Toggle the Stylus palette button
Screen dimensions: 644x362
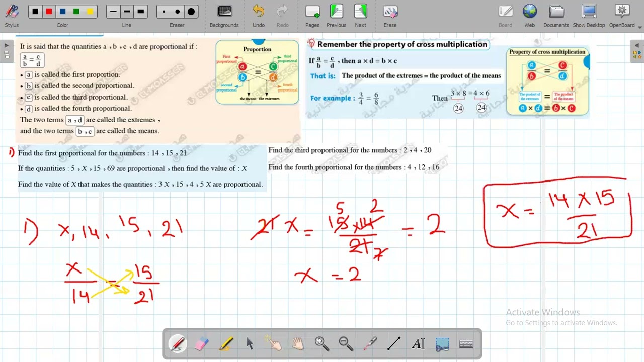point(12,15)
